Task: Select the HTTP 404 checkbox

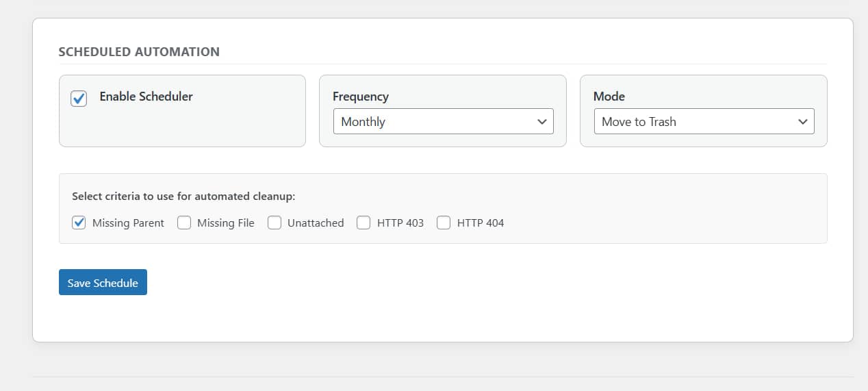Action: (444, 223)
